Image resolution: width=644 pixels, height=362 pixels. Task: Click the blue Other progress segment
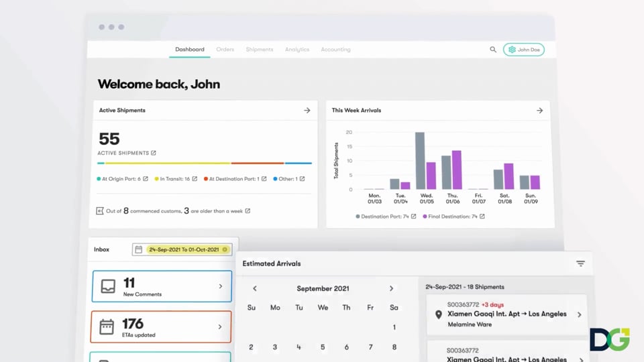pos(299,164)
